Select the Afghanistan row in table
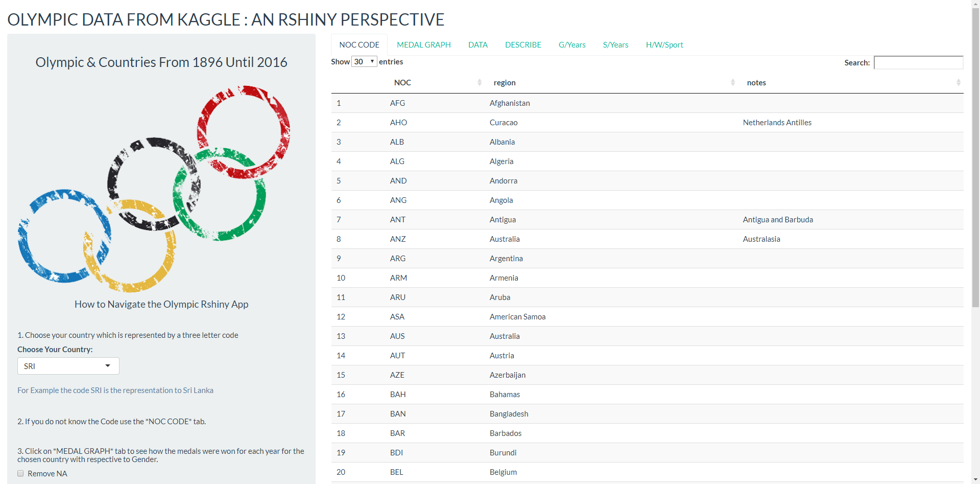The width and height of the screenshot is (980, 484). 647,103
